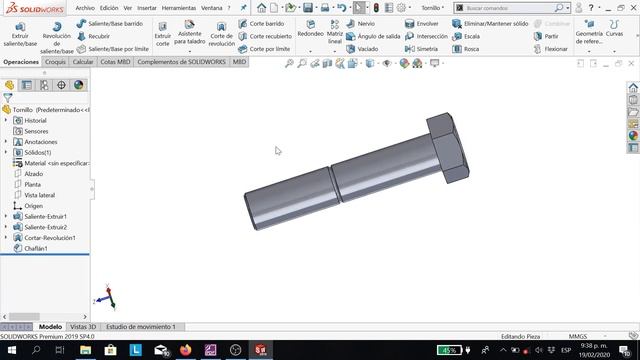The height and width of the screenshot is (360, 640).
Task: Select Corte por límite tool
Action: pyautogui.click(x=264, y=49)
